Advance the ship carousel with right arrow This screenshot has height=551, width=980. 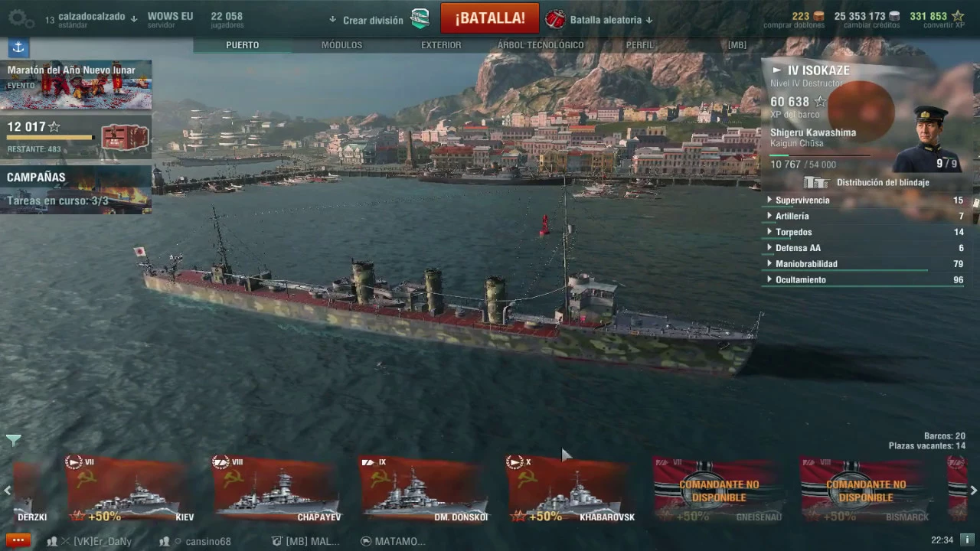[x=973, y=491]
